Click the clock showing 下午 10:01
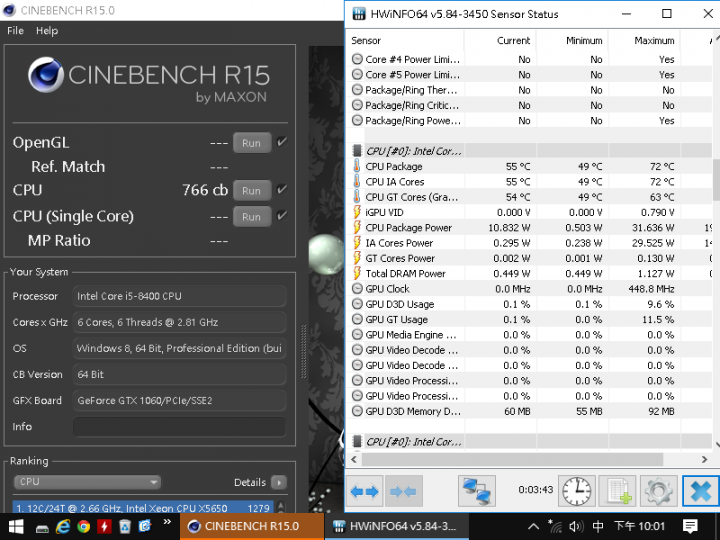 (640, 526)
